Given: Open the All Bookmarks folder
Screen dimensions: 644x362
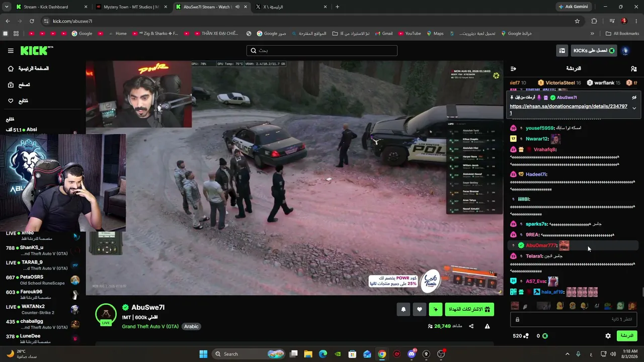Looking at the screenshot, I should (x=622, y=34).
